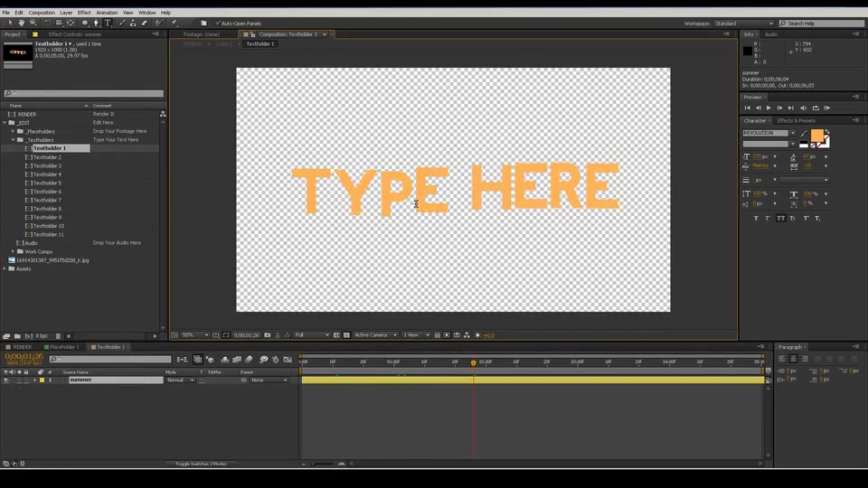Open the Workspace Standard dropdown
Image resolution: width=868 pixels, height=488 pixels.
coord(744,23)
